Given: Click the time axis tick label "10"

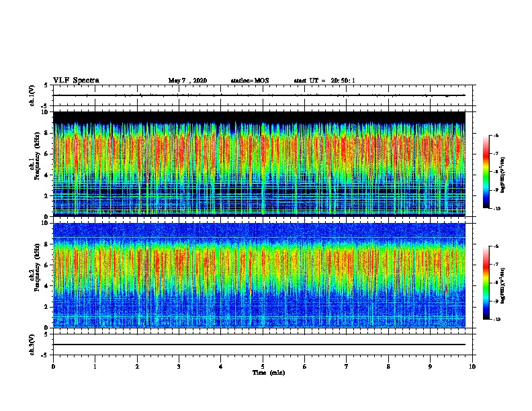Looking at the screenshot, I should (472, 367).
